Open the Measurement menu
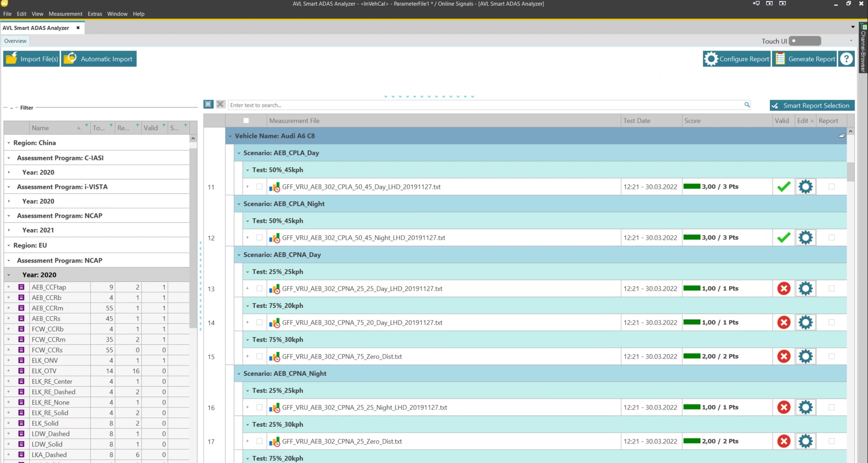This screenshot has height=463, width=868. 65,14
